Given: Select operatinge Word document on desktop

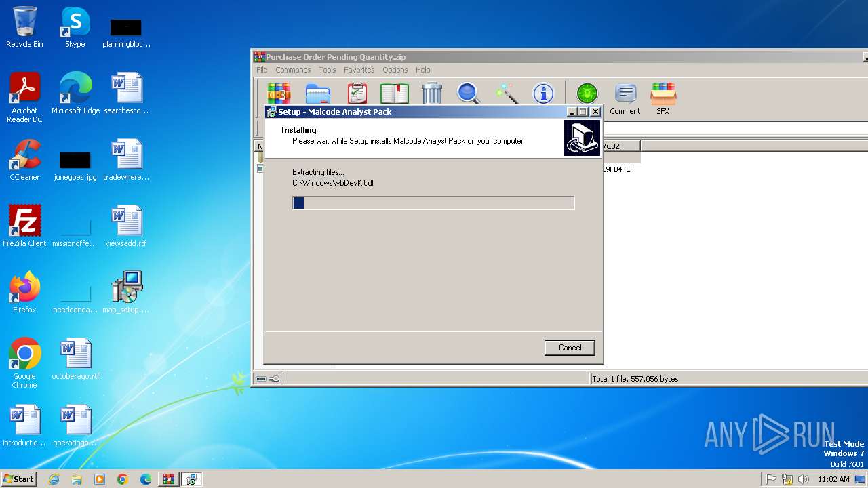Looking at the screenshot, I should pyautogui.click(x=75, y=426).
